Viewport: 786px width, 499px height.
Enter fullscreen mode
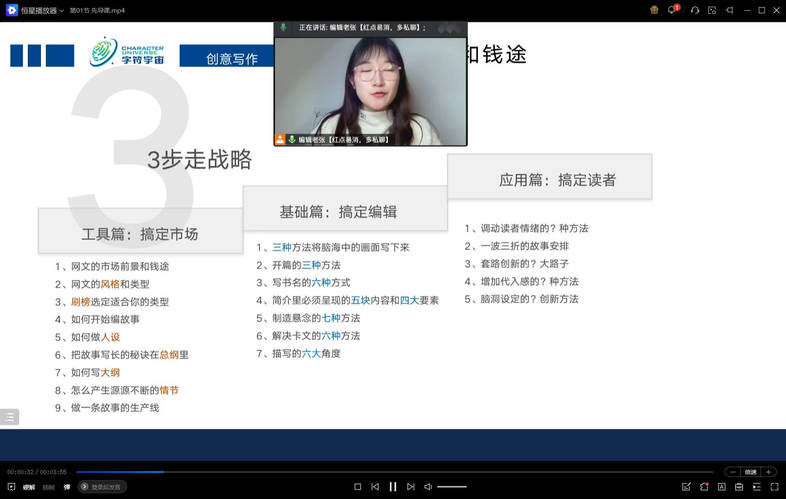pyautogui.click(x=774, y=487)
